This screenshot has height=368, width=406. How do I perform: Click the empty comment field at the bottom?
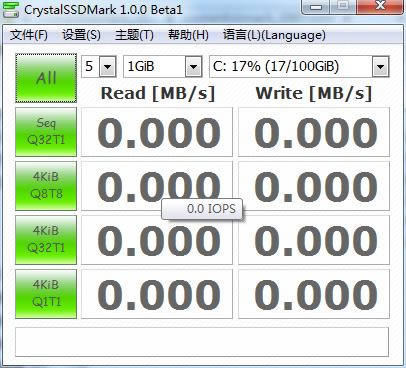tap(202, 342)
